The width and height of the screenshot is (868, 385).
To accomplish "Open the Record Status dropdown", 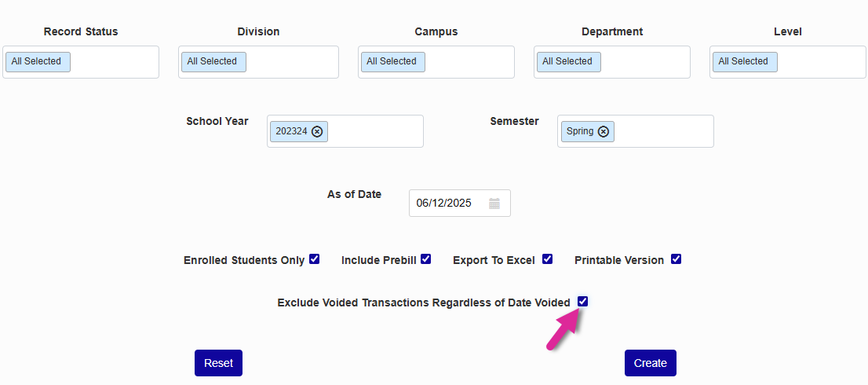I will tap(114, 62).
